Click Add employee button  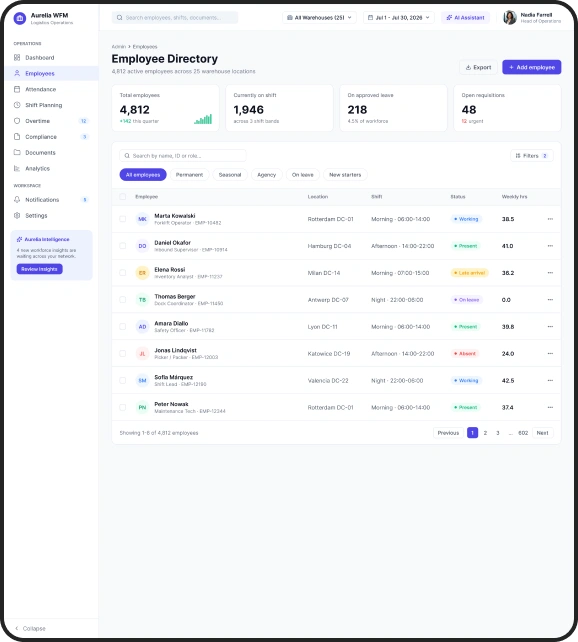pos(532,67)
